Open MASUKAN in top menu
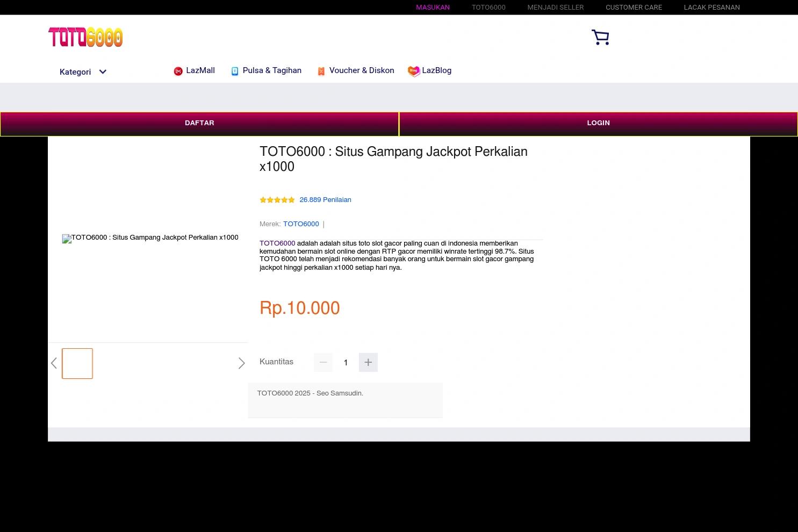This screenshot has height=532, width=798. [x=433, y=8]
